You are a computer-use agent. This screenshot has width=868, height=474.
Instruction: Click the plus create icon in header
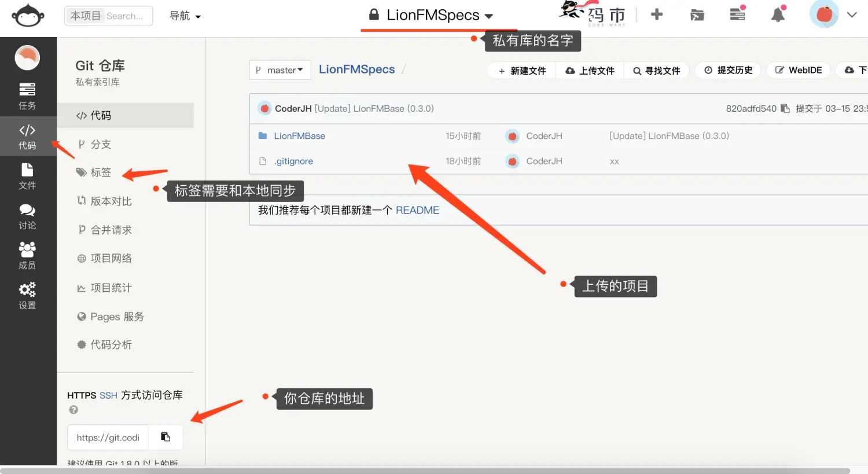tap(656, 14)
